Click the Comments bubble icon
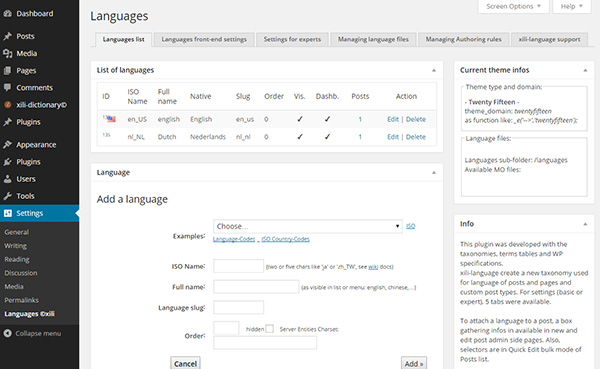This screenshot has height=369, width=600. pyautogui.click(x=7, y=88)
